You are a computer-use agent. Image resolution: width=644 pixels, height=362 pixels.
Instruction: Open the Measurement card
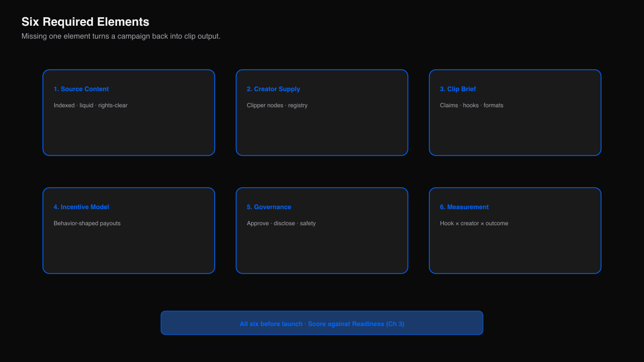[515, 231]
